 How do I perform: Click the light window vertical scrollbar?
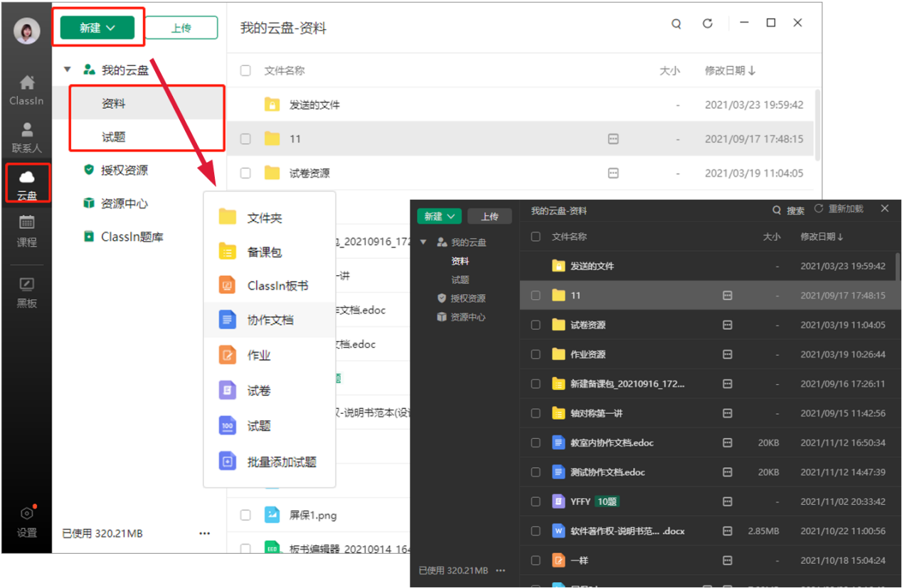[817, 124]
